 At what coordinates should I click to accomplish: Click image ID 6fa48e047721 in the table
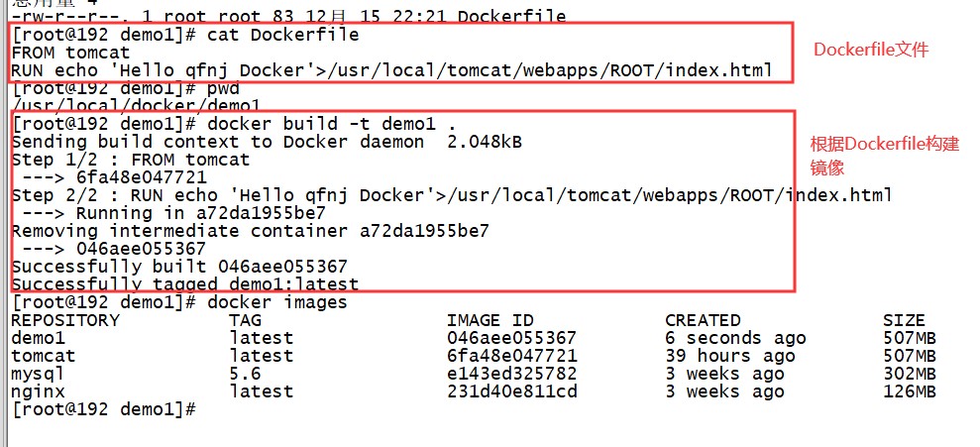point(512,357)
